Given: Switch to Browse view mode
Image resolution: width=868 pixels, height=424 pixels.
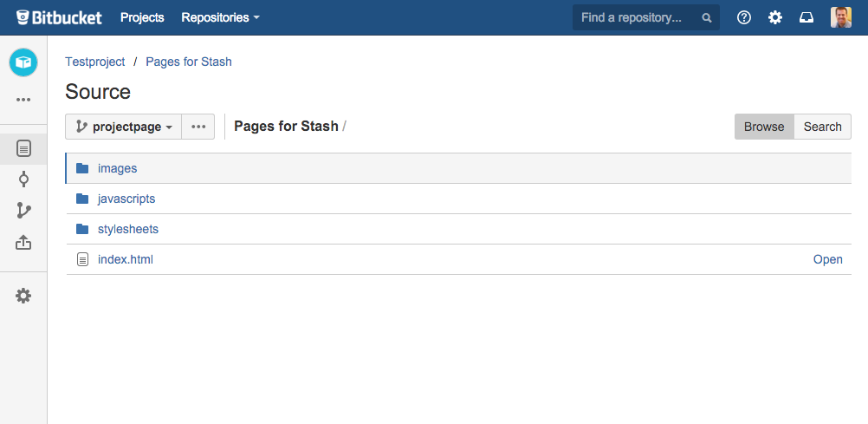Looking at the screenshot, I should click(x=764, y=127).
